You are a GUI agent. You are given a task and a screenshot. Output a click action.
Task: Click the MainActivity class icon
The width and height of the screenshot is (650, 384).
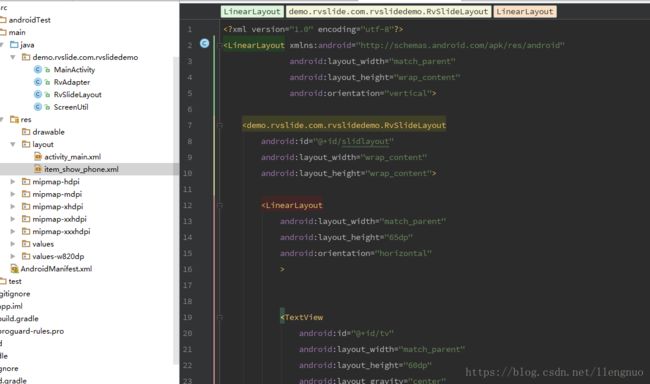(38, 70)
